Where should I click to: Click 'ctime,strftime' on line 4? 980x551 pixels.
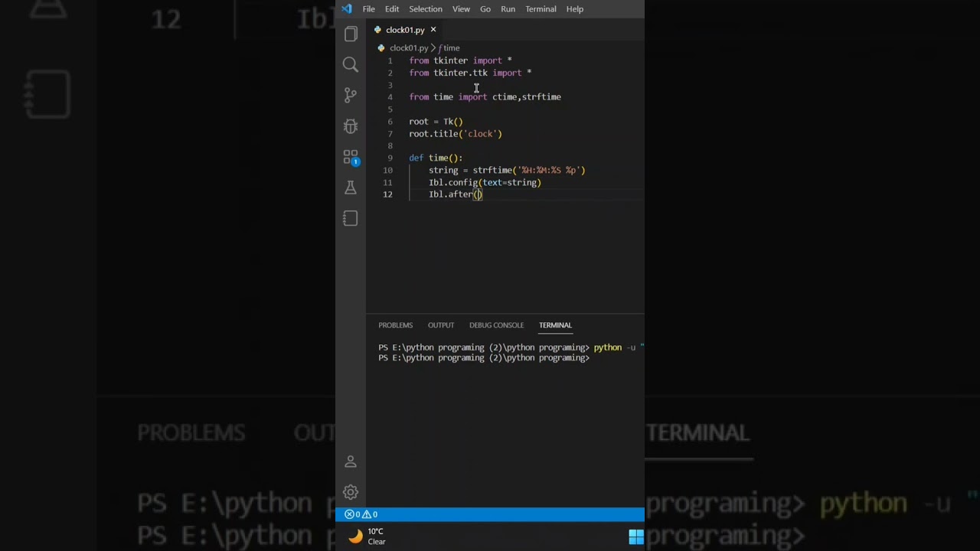[527, 97]
